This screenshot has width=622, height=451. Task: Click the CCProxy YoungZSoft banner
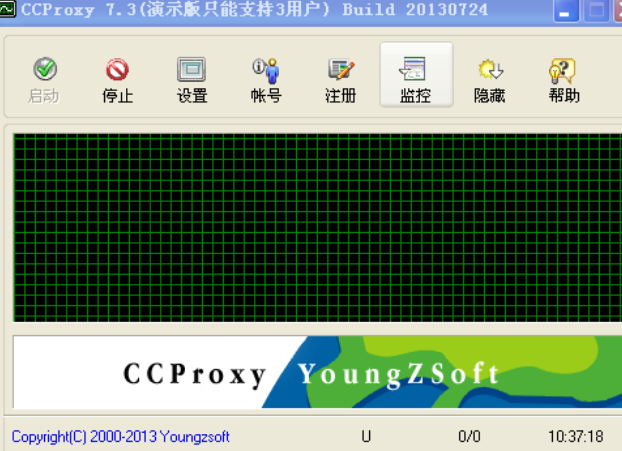317,372
